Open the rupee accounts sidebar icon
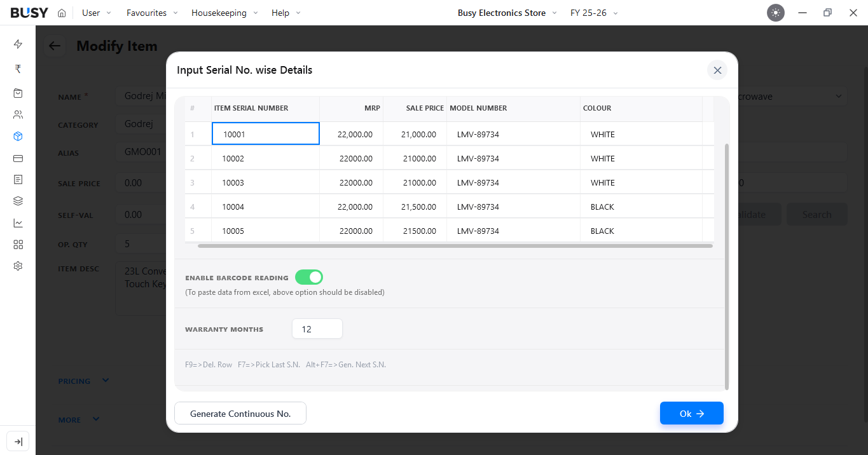The image size is (868, 455). coord(18,69)
